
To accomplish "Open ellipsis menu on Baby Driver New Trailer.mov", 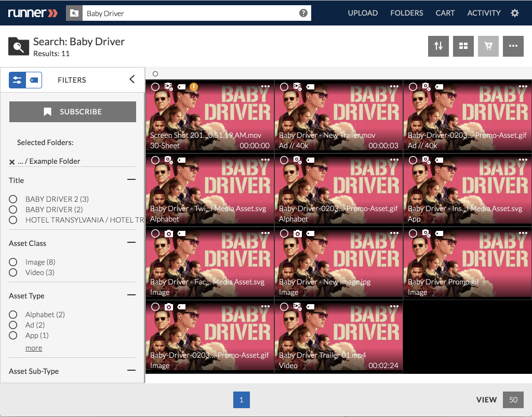I will pyautogui.click(x=394, y=86).
